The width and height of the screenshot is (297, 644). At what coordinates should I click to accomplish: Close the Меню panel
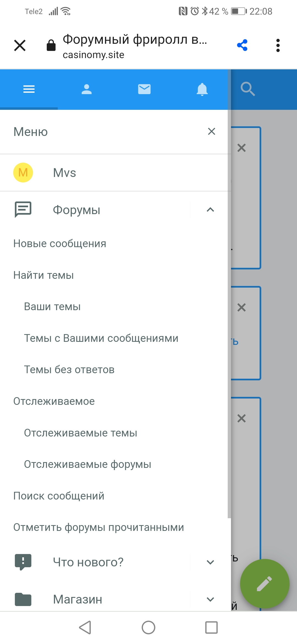(211, 132)
